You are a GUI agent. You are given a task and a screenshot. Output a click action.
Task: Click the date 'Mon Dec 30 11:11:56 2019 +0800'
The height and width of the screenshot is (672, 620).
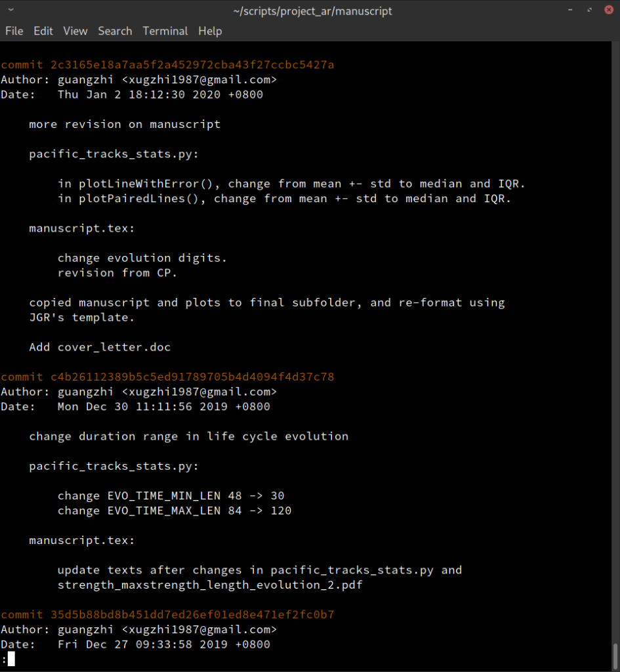tap(163, 406)
